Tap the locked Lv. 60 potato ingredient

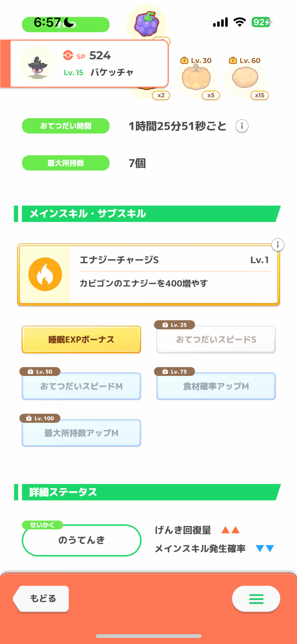[x=245, y=78]
